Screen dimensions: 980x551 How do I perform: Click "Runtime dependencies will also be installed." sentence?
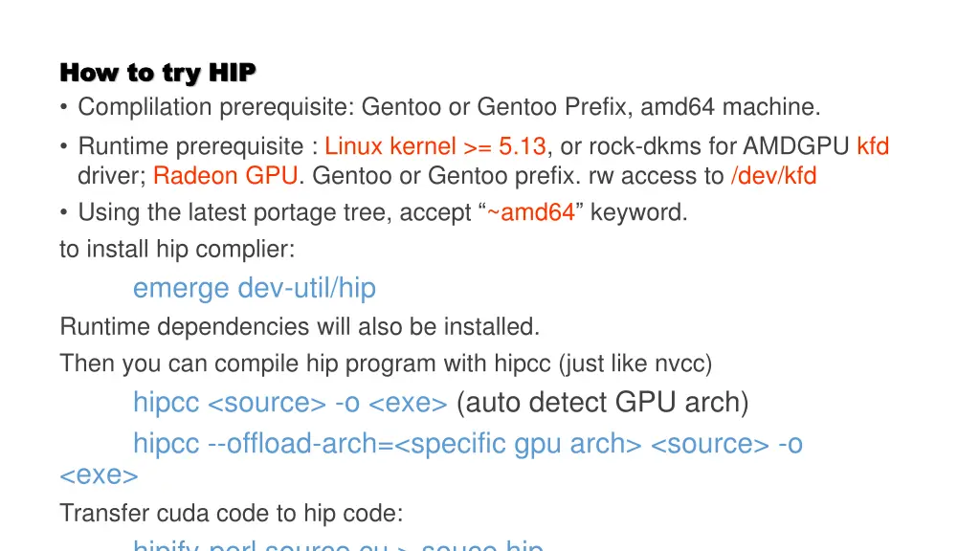[x=300, y=327]
